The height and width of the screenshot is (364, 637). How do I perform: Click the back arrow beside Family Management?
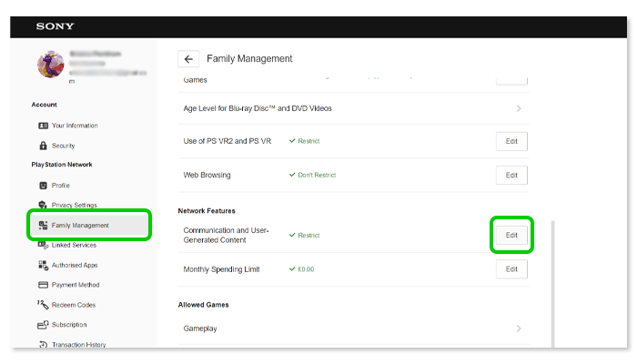click(188, 59)
